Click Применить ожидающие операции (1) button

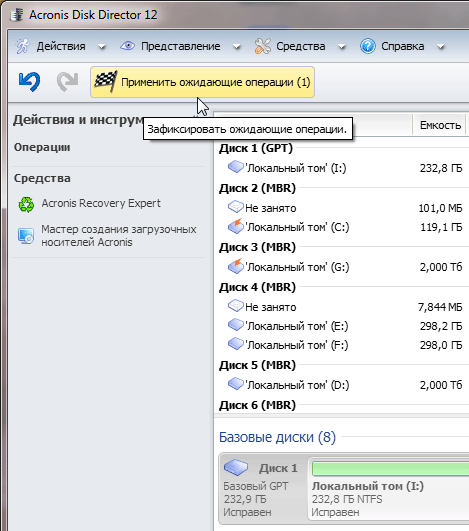202,82
